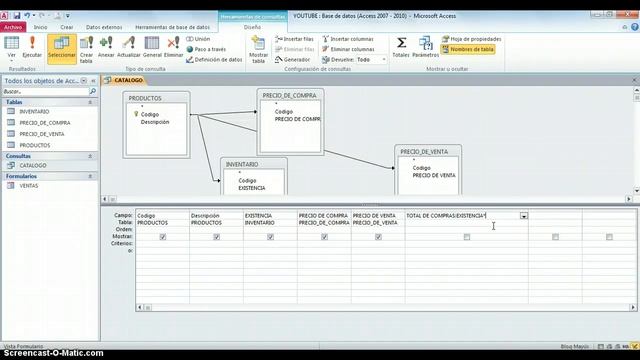Switch to Herramientas de base de datos tab
This screenshot has height=360, width=640.
tap(173, 27)
